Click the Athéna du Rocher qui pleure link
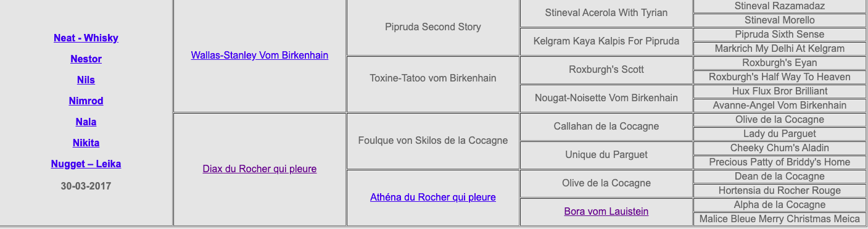 [x=433, y=198]
